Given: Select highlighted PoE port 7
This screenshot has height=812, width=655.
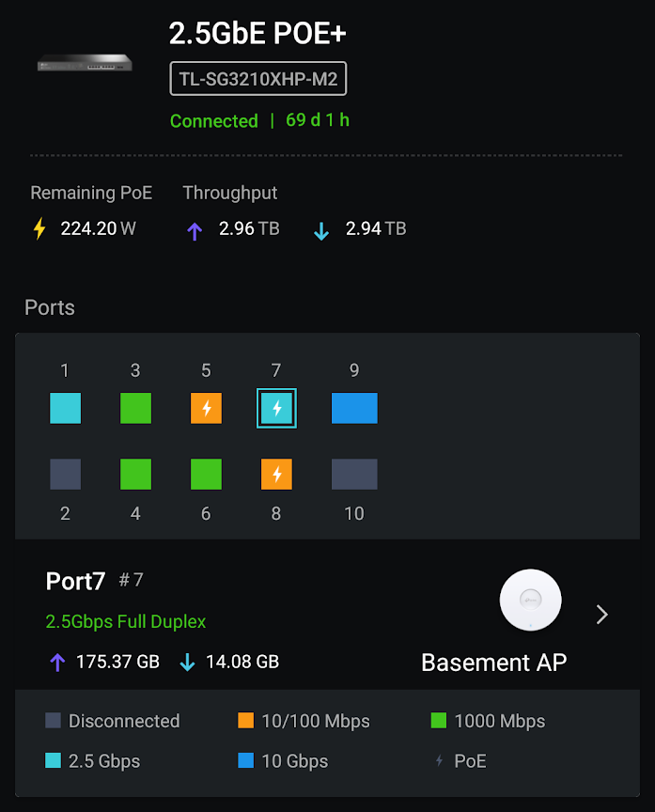Looking at the screenshot, I should coord(276,409).
